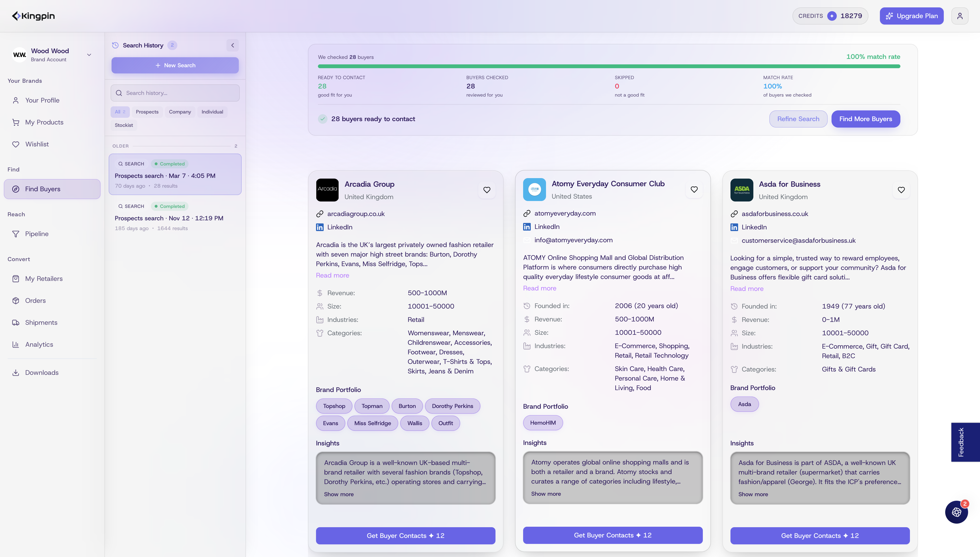This screenshot has height=557, width=980.
Task: Click customerservice@asdaforbusiness.uk email
Action: (x=798, y=241)
